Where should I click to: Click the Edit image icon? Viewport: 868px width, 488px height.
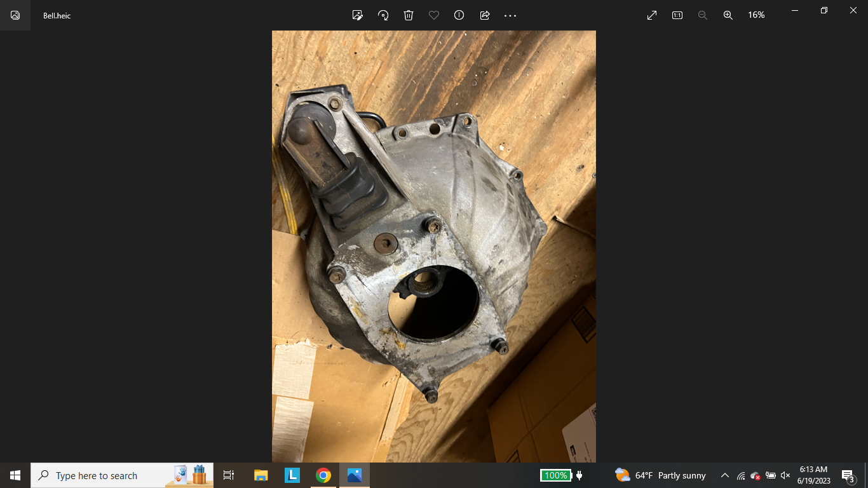358,15
